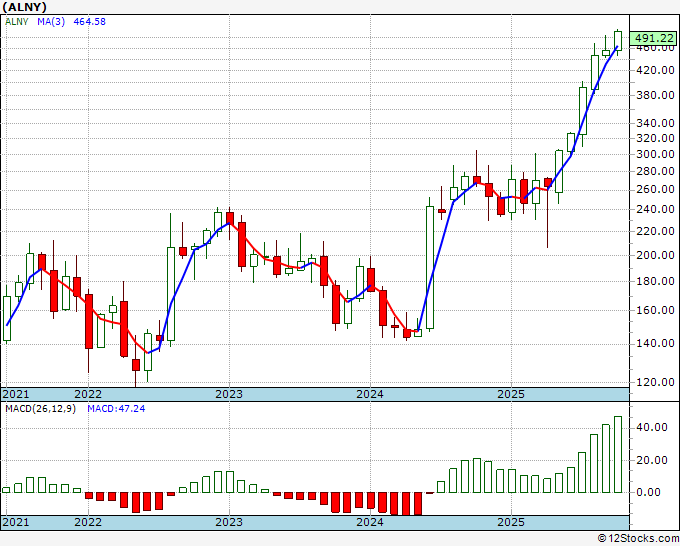Screen dimensions: 680x546
Task: Click the 320.00 price axis label
Action: click(655, 138)
